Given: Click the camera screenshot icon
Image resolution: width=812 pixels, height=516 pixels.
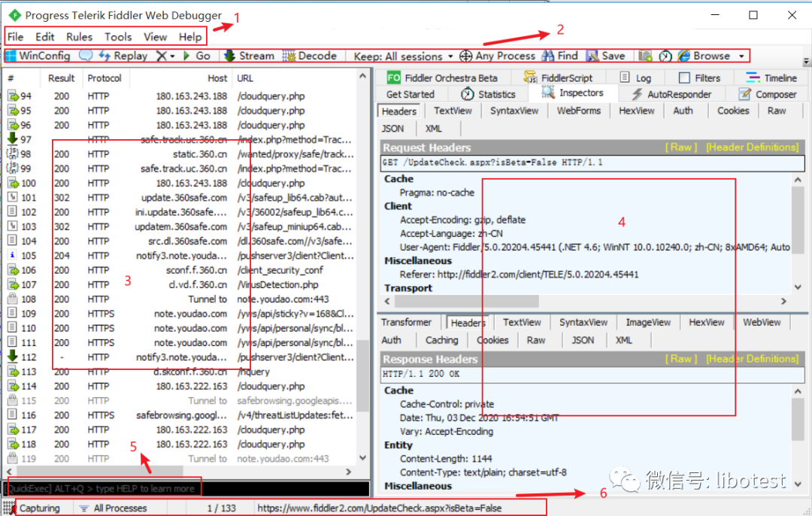Looking at the screenshot, I should [645, 56].
